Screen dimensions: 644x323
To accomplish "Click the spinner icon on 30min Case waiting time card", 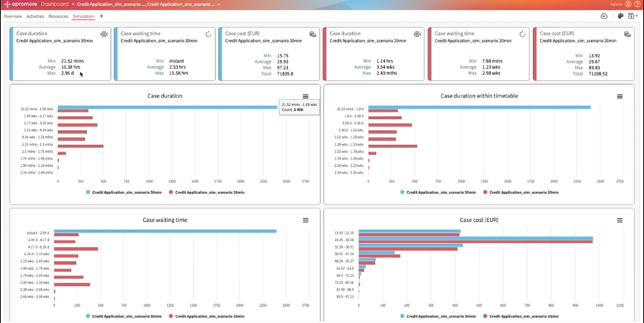I will coord(208,34).
